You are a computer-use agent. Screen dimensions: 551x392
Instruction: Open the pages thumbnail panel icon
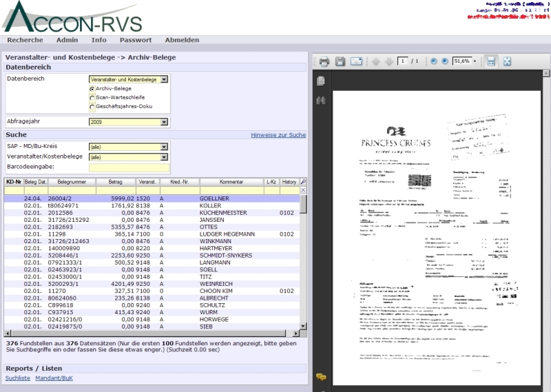pyautogui.click(x=321, y=81)
